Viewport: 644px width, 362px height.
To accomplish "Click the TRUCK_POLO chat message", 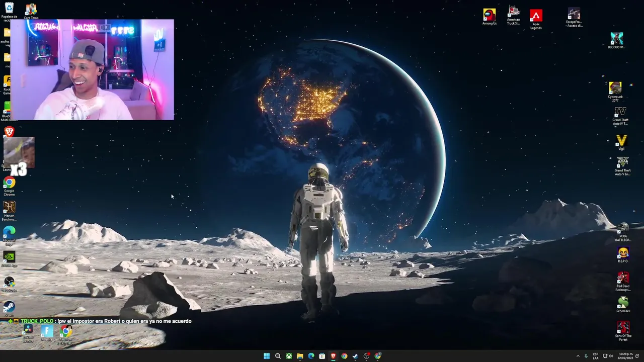I will pyautogui.click(x=100, y=321).
